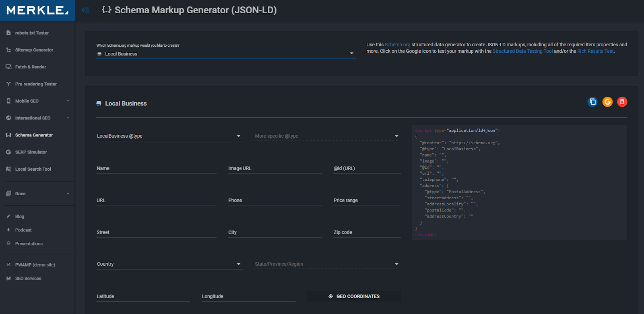Collapse sidebar with the back arrow icon
644x314 pixels.
click(x=85, y=10)
